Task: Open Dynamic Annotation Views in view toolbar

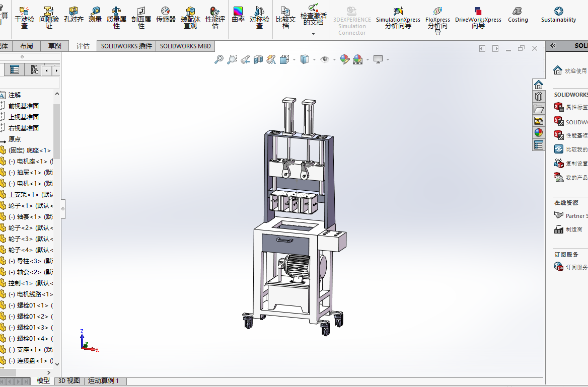Action: (x=271, y=59)
